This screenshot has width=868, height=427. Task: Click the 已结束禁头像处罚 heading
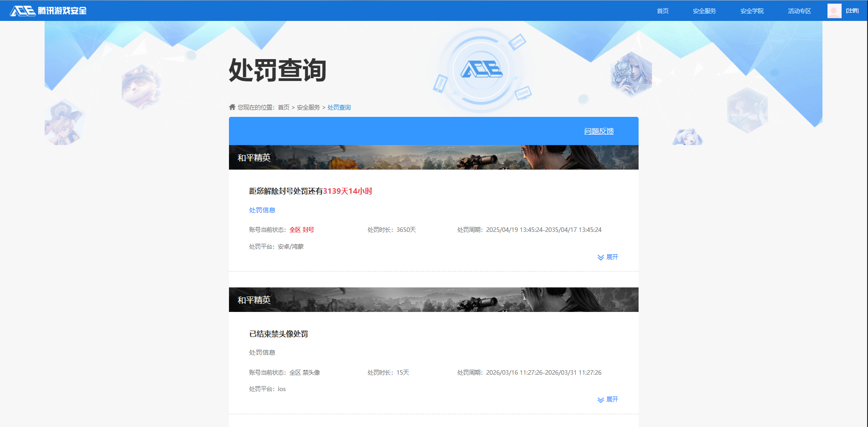[279, 334]
